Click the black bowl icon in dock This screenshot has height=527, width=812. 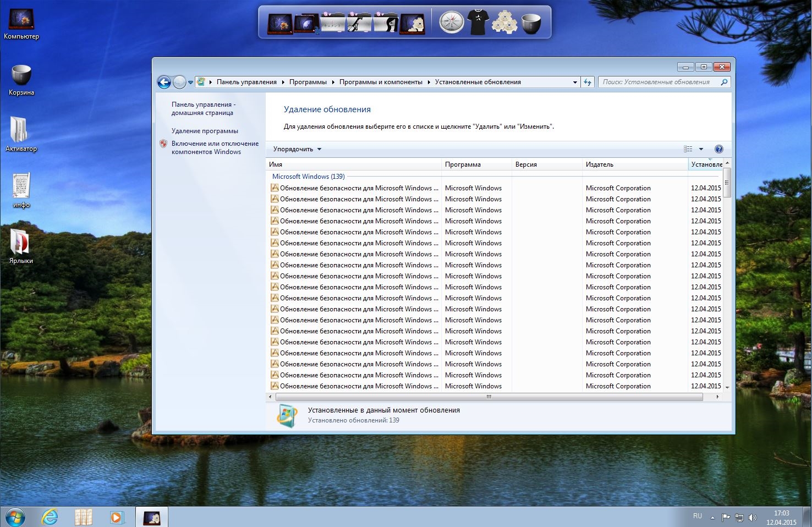point(531,23)
